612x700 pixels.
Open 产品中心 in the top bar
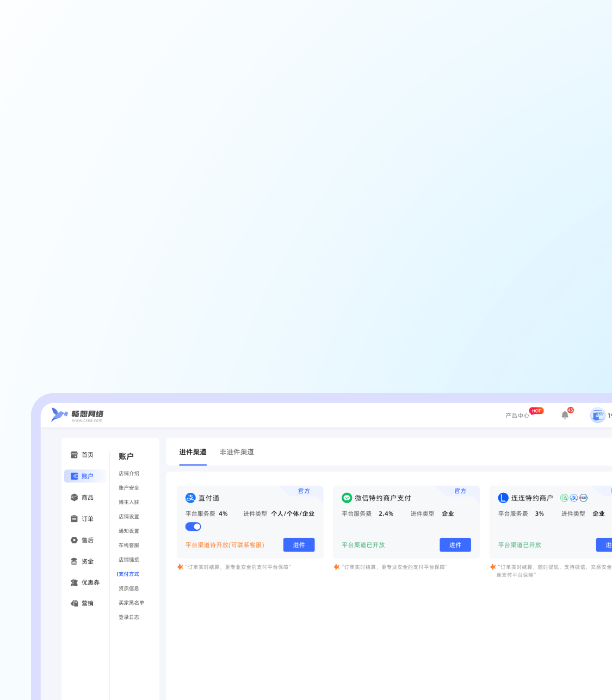tap(517, 416)
